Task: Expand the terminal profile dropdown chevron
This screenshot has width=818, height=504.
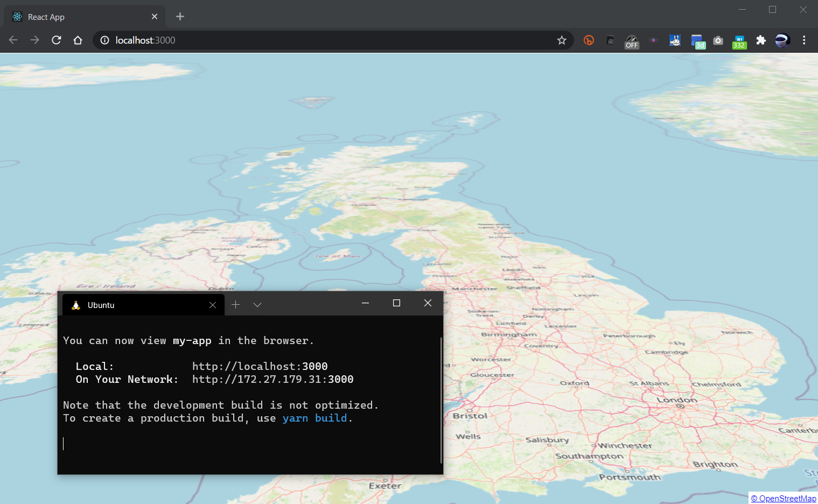Action: coord(257,305)
